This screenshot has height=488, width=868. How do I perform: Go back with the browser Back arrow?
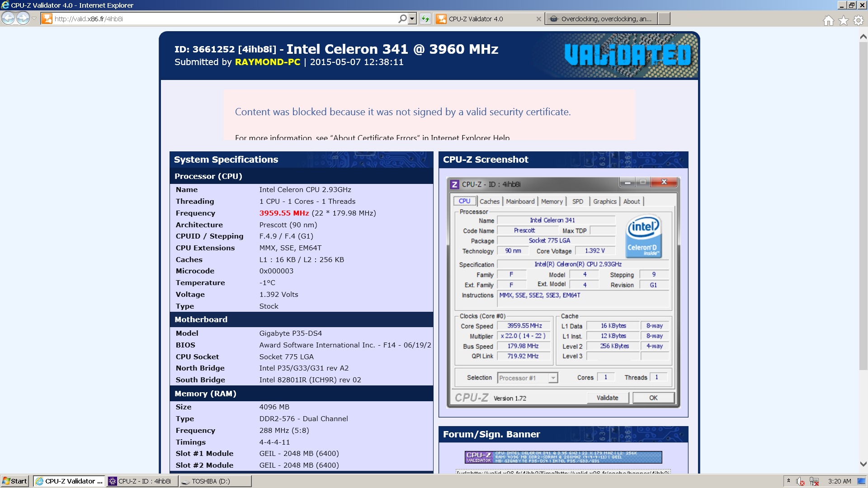coord(8,19)
